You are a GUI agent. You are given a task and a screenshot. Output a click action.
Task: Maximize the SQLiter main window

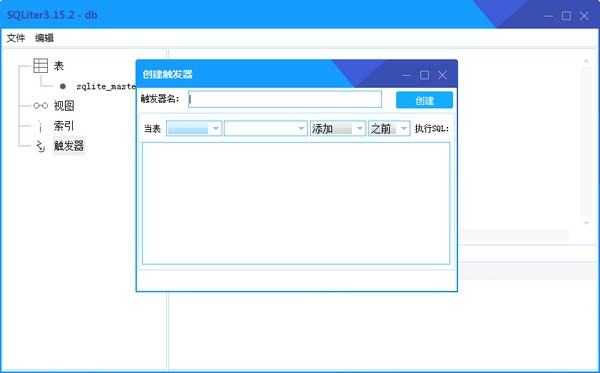(x=566, y=16)
